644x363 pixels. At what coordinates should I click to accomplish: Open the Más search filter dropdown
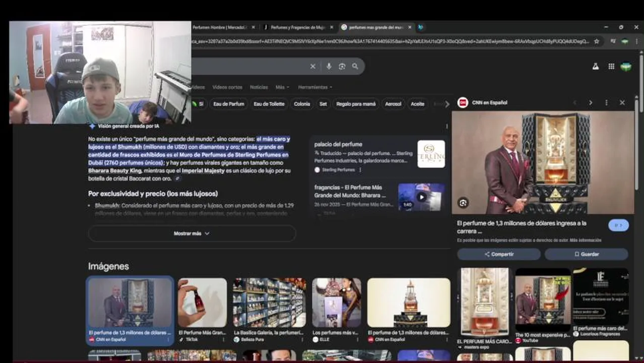coord(282,87)
